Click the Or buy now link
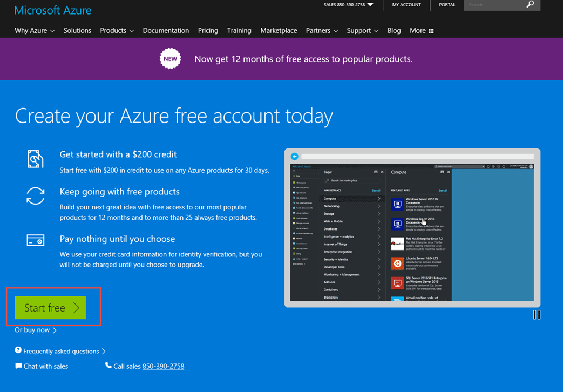 36,330
